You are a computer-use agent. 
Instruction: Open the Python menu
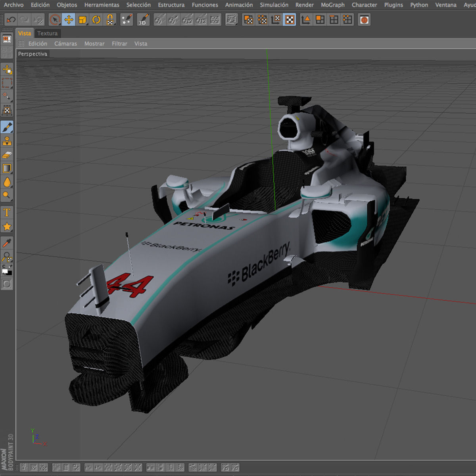419,5
